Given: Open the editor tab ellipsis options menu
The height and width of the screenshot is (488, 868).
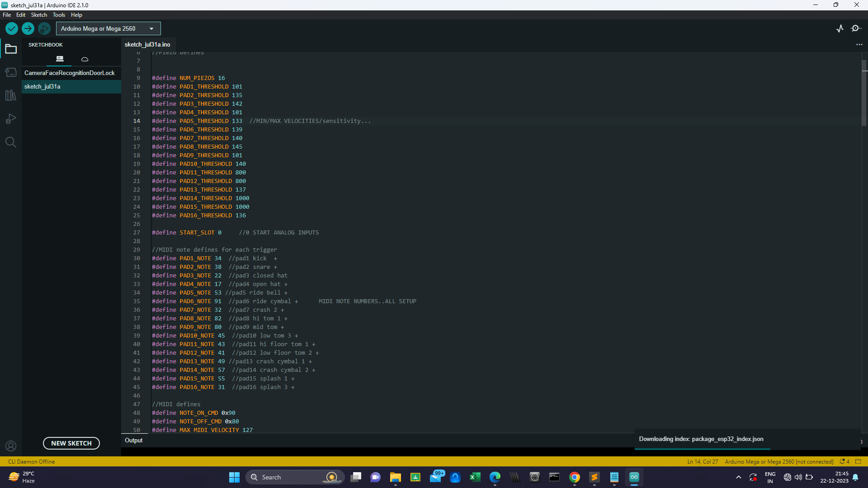Looking at the screenshot, I should (x=859, y=44).
